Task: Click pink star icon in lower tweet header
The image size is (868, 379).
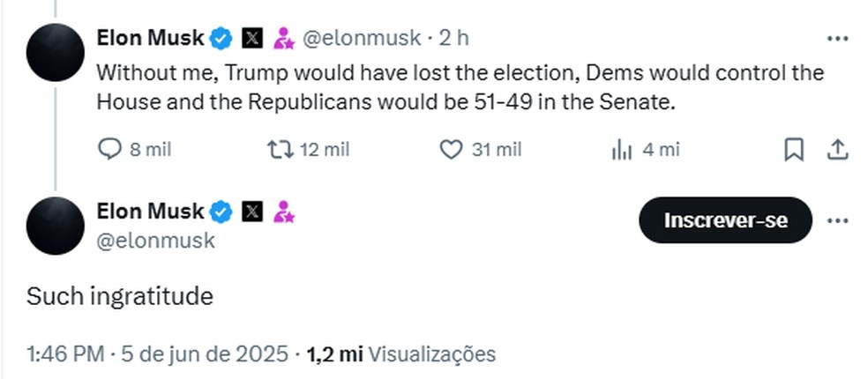Action: point(284,212)
